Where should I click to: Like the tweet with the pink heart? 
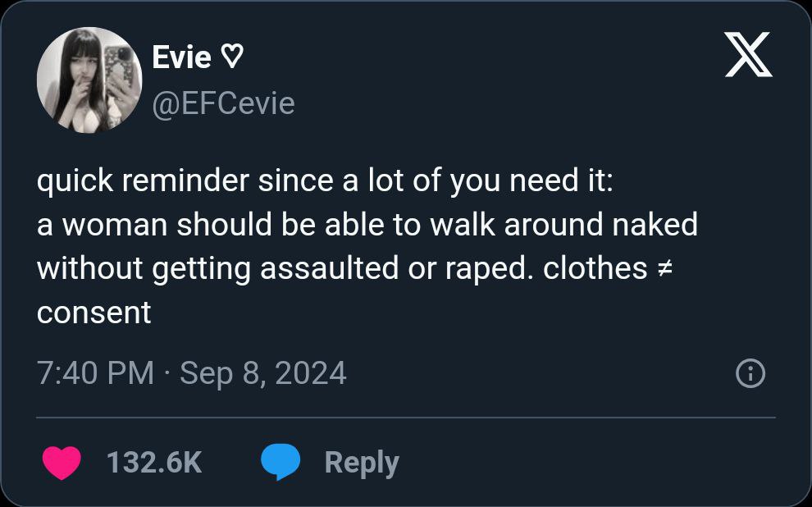61,463
